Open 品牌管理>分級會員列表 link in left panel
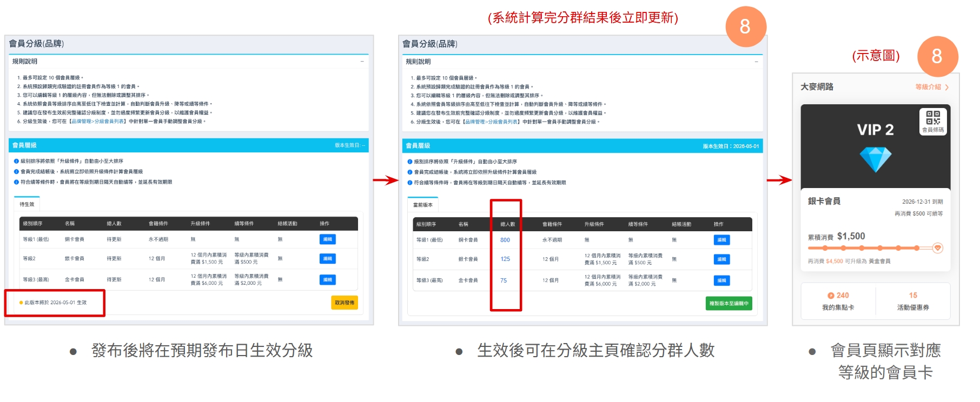Image resolution: width=980 pixels, height=402 pixels. coord(97,122)
